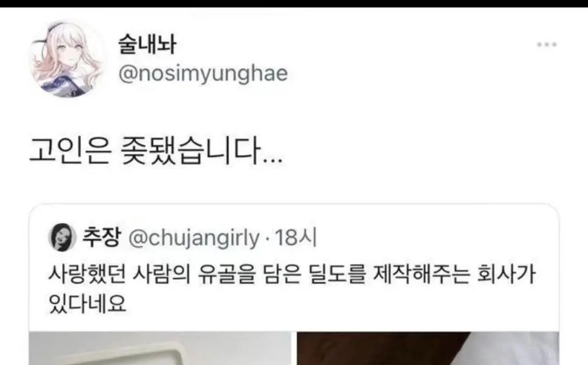The image size is (588, 365).
Task: Select the word 제작해주는 in quoted text
Action: [421, 274]
